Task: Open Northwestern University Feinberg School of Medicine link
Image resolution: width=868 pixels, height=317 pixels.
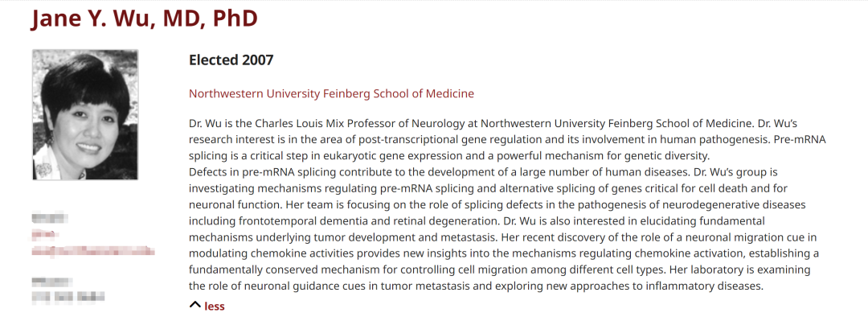Action: point(331,93)
